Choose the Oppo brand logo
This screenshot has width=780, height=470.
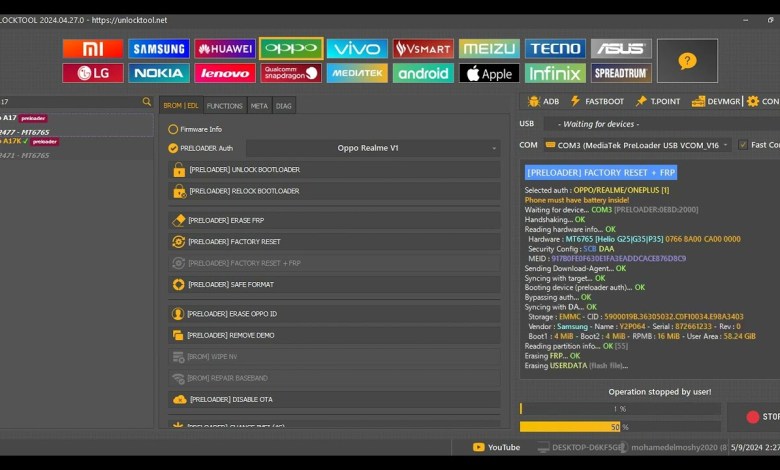(x=291, y=48)
